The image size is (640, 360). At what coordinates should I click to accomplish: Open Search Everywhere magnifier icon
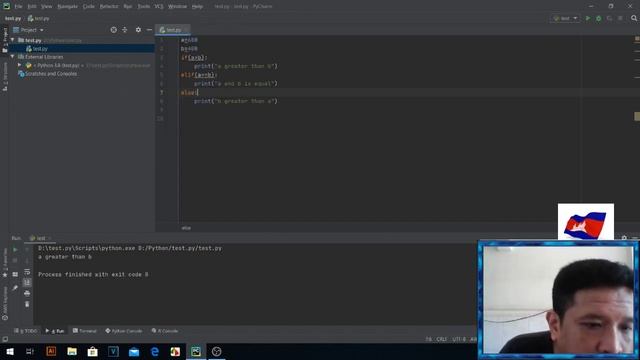634,18
